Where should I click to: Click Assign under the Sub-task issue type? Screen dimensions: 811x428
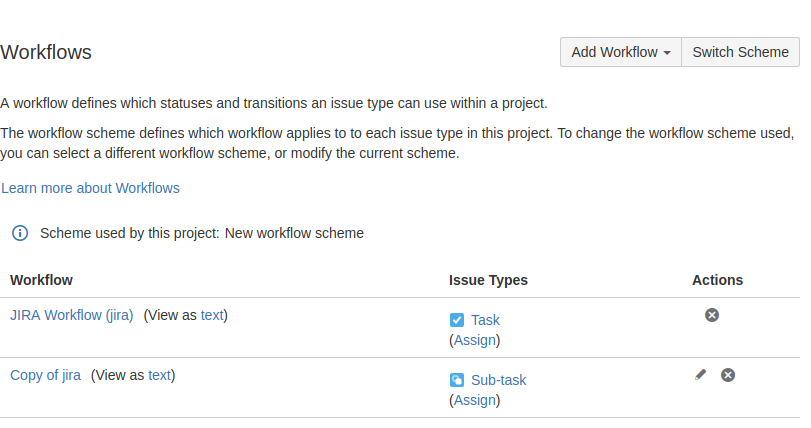point(475,400)
